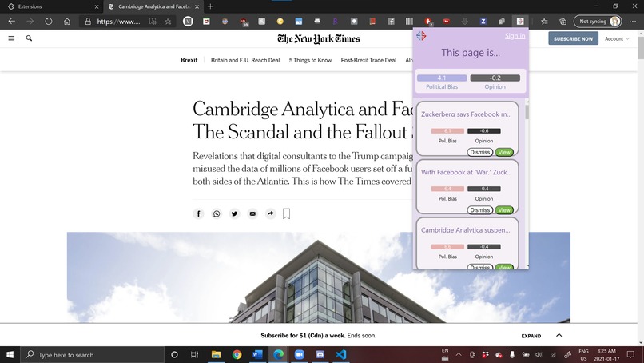Image resolution: width=644 pixels, height=363 pixels.
Task: Dismiss the Zuckerberg says Facebook card
Action: pos(479,152)
